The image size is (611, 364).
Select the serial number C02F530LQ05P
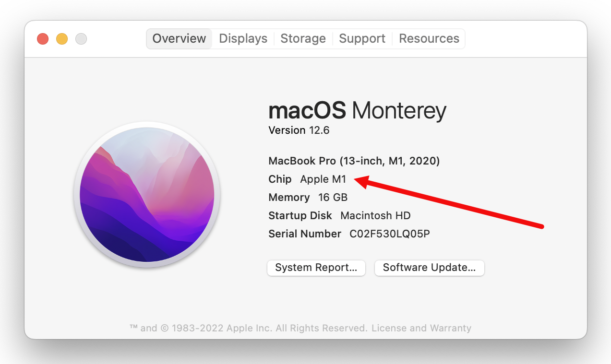click(389, 234)
